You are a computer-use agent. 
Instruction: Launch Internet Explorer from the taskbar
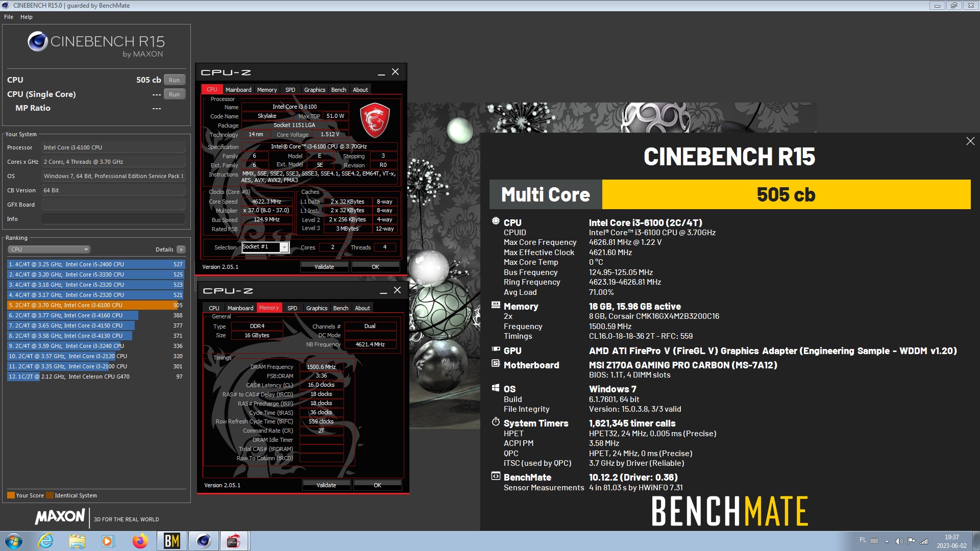tap(46, 541)
